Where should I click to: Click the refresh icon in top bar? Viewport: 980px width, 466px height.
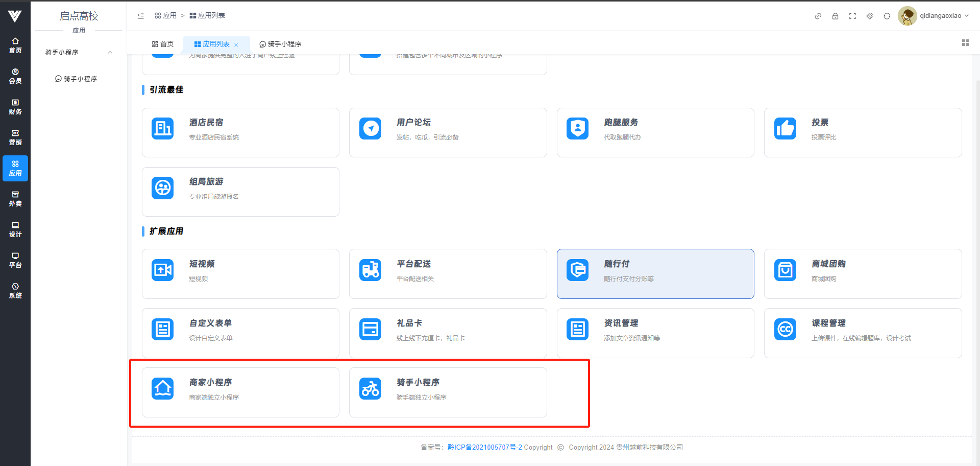point(887,16)
